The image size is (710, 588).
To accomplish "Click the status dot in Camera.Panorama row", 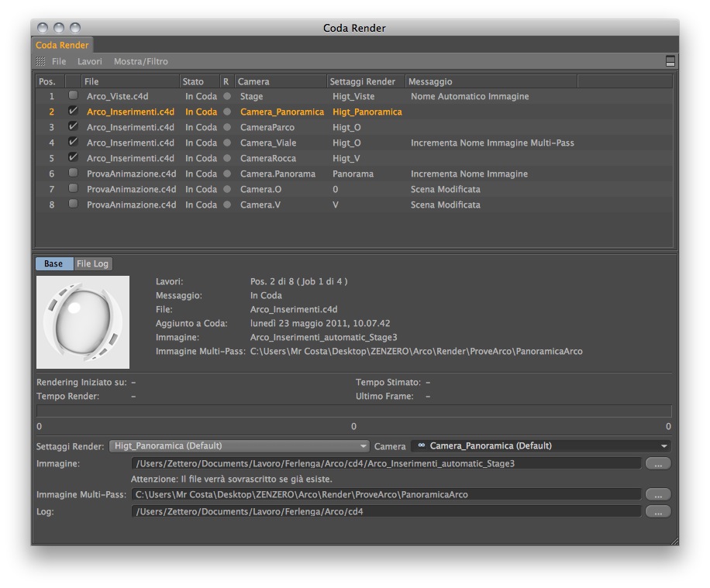I will point(227,174).
